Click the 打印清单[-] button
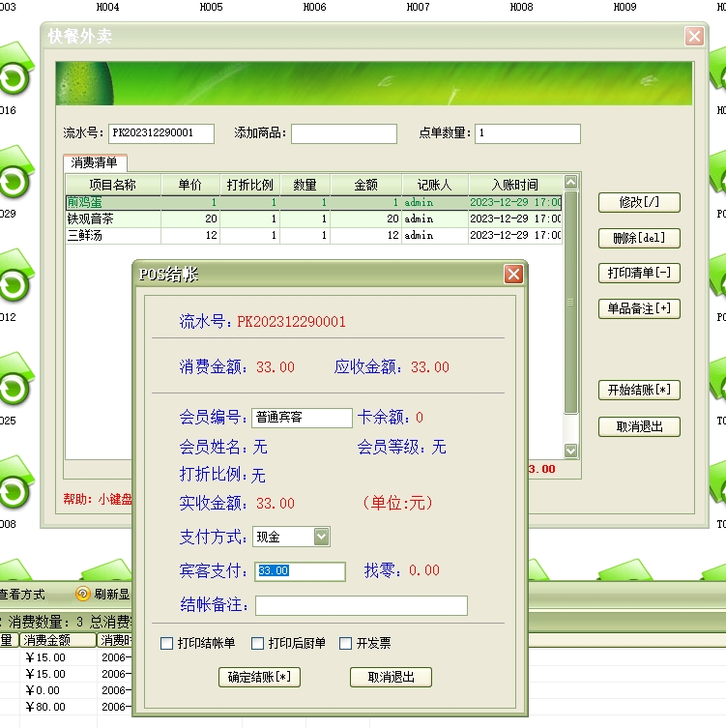 click(638, 274)
